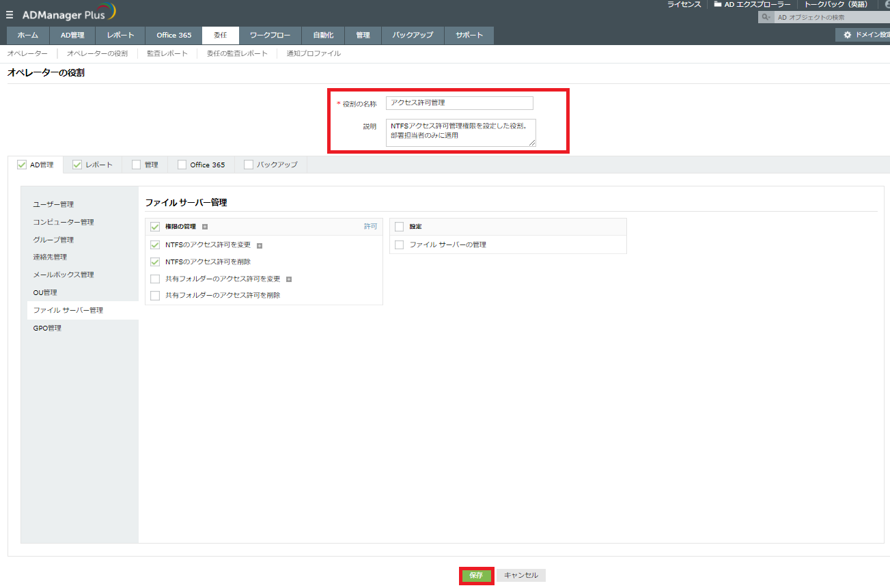Image resolution: width=890 pixels, height=588 pixels.
Task: Select the 委任 main tab
Action: (220, 36)
